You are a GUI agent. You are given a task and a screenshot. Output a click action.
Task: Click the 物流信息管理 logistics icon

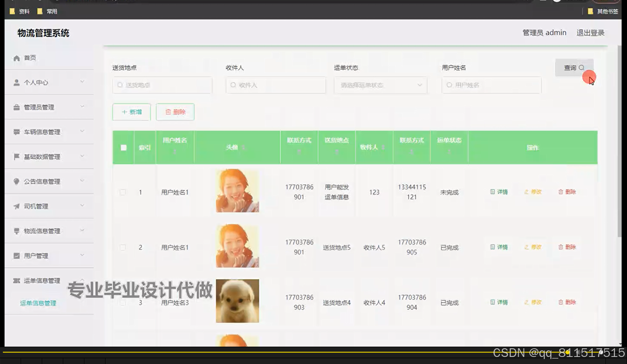coord(16,230)
